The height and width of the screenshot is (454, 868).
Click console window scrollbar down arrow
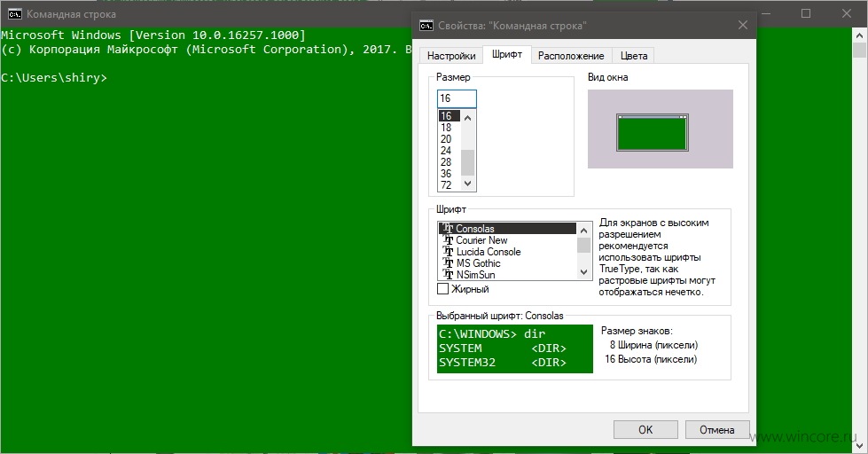(x=859, y=444)
